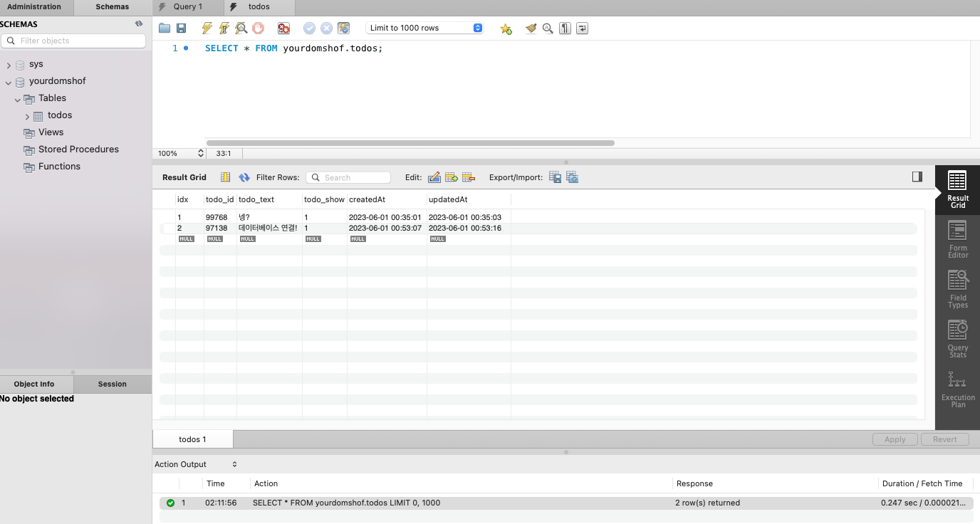The height and width of the screenshot is (524, 980).
Task: Select the todos query tab
Action: coord(259,7)
